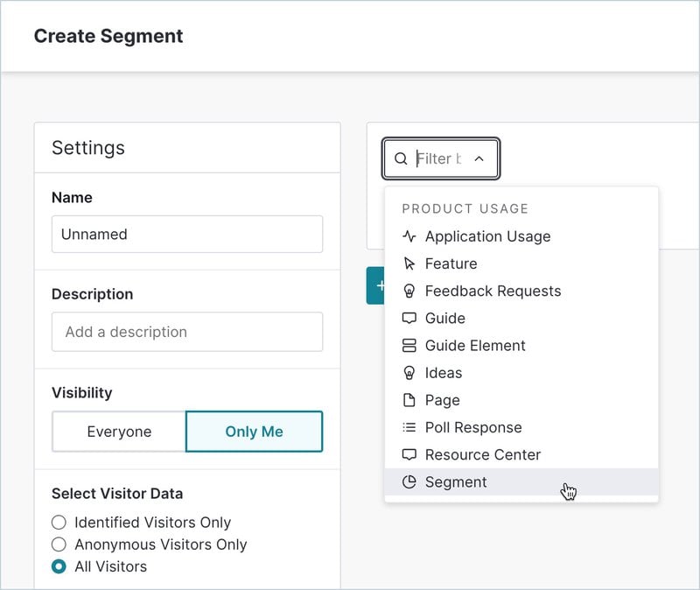
Task: Click the Guide speech bubble icon
Action: pyautogui.click(x=409, y=318)
